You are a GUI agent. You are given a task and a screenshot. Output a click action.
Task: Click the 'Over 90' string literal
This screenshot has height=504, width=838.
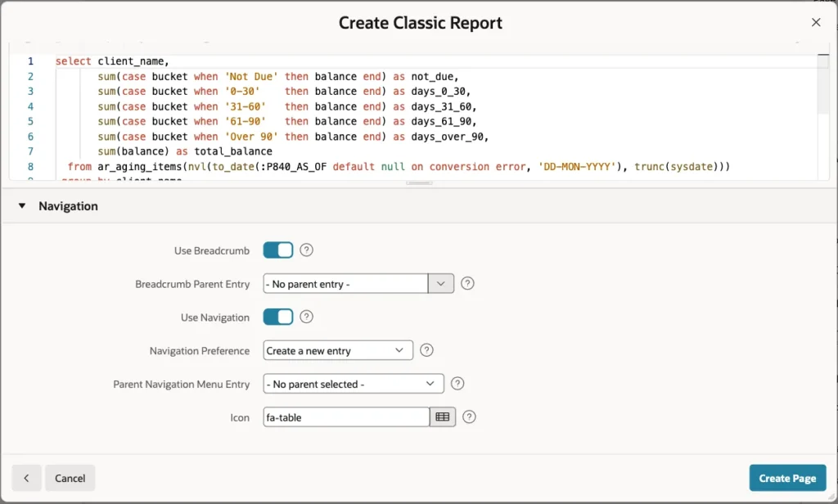pos(251,137)
